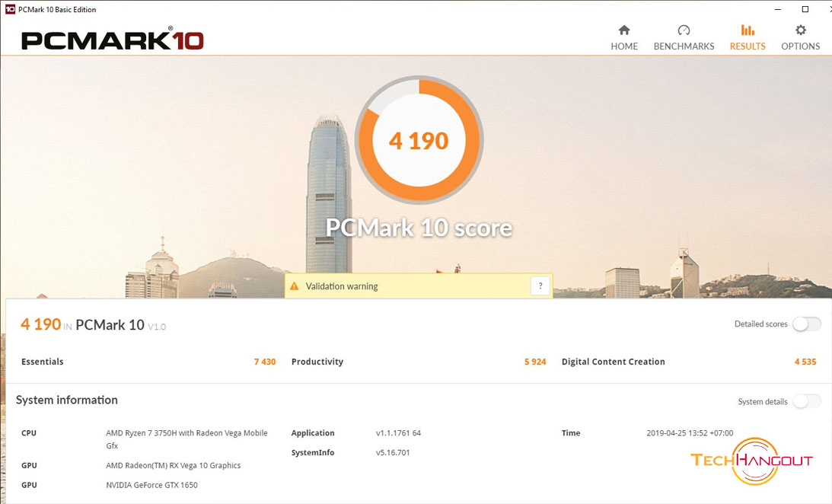Click the Essentials value 7 430

coord(265,362)
